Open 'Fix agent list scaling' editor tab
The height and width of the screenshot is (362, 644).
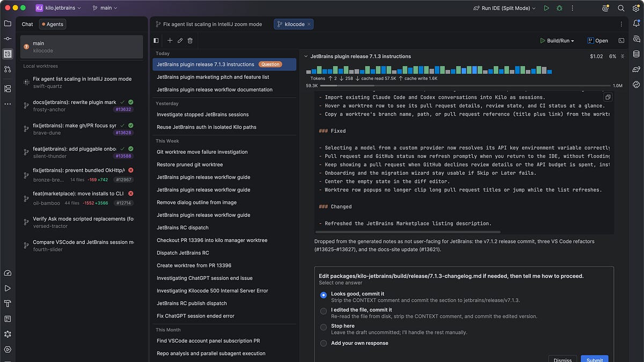[x=209, y=24]
